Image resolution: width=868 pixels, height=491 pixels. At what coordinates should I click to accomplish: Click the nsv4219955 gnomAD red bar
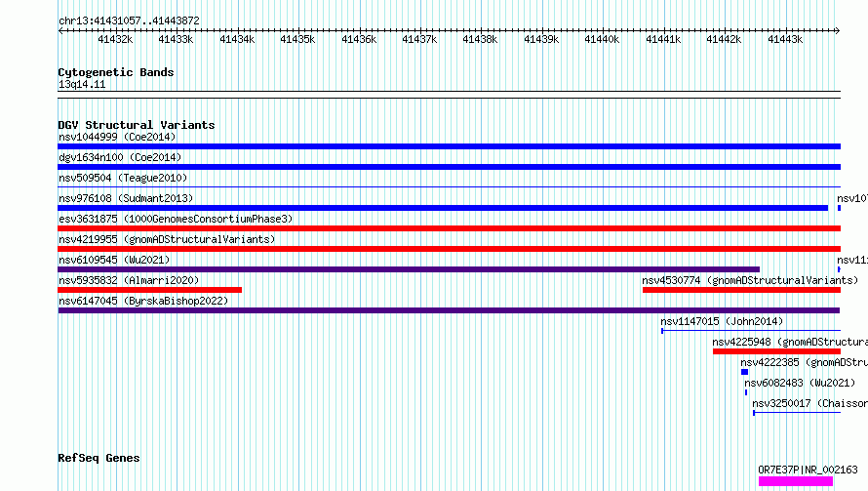(x=449, y=249)
